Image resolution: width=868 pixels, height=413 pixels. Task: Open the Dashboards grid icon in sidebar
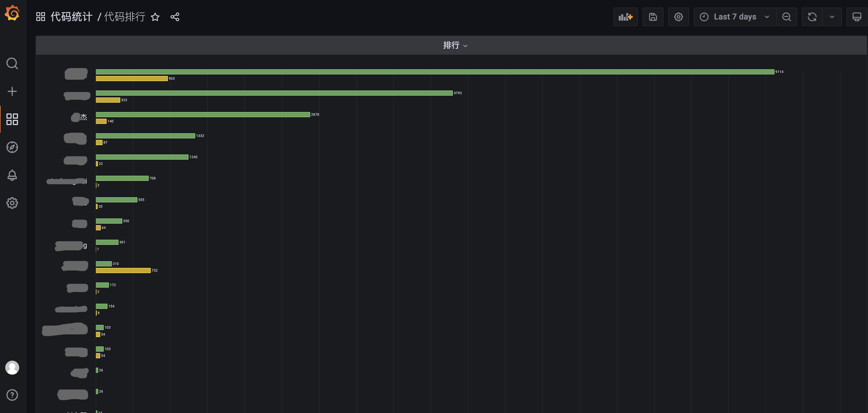12,119
